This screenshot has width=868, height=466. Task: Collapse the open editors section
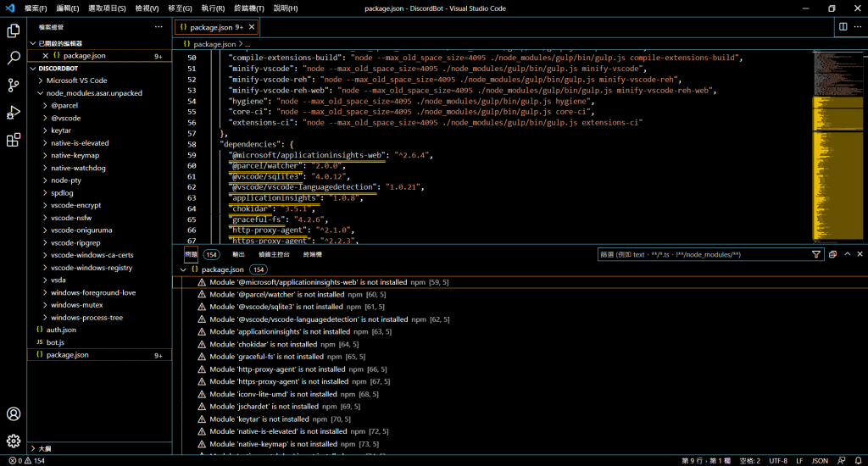[x=33, y=43]
